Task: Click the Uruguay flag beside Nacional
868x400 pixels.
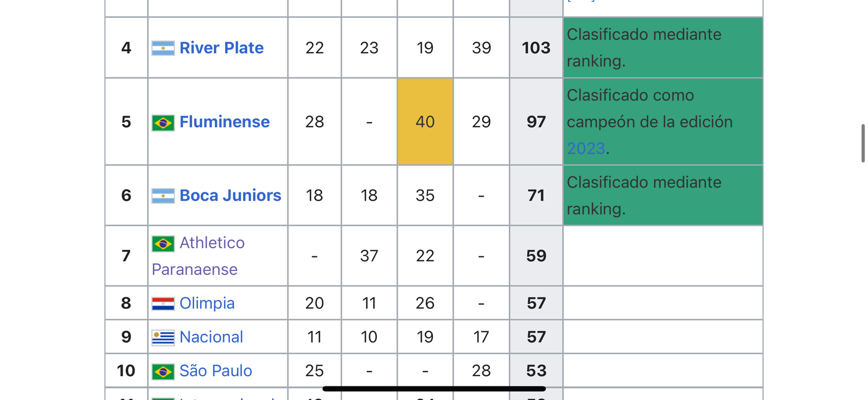Action: click(163, 338)
